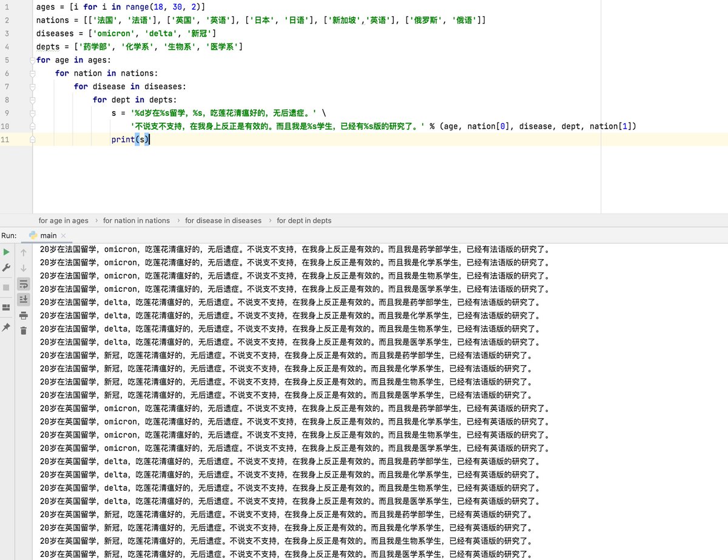Image resolution: width=728 pixels, height=560 pixels.
Task: Toggle scroll to end of console
Action: point(24,299)
